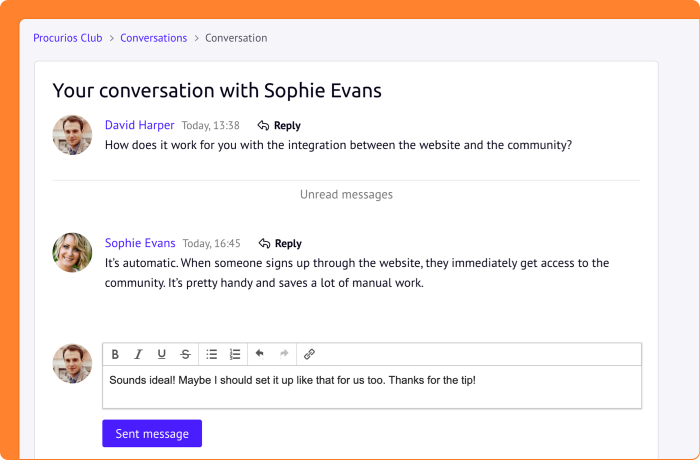Undo the last edit in the editor
700x460 pixels.
pyautogui.click(x=259, y=354)
